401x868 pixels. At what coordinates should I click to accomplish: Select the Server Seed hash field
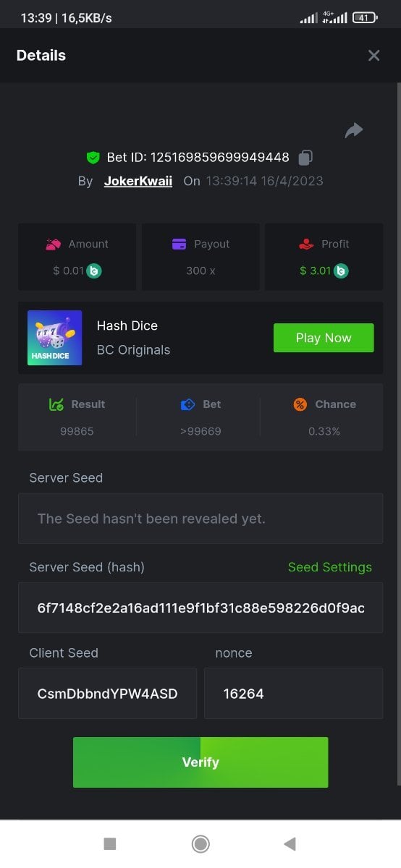(200, 608)
